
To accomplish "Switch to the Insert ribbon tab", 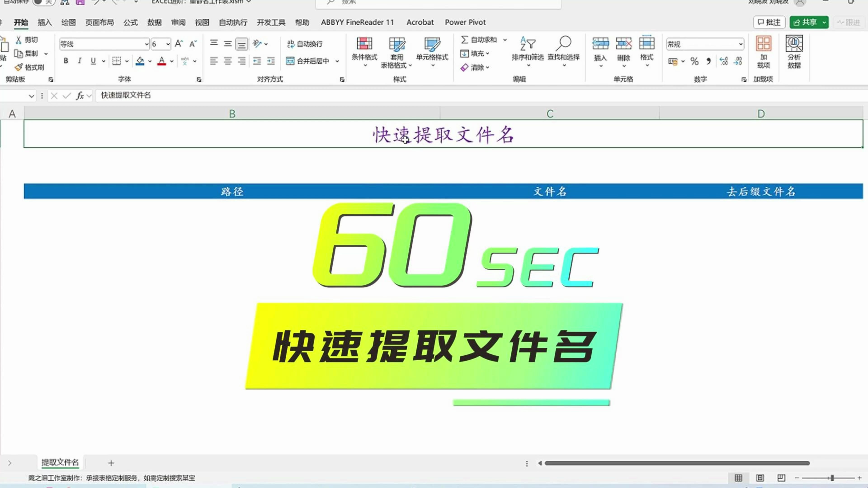I will (45, 22).
